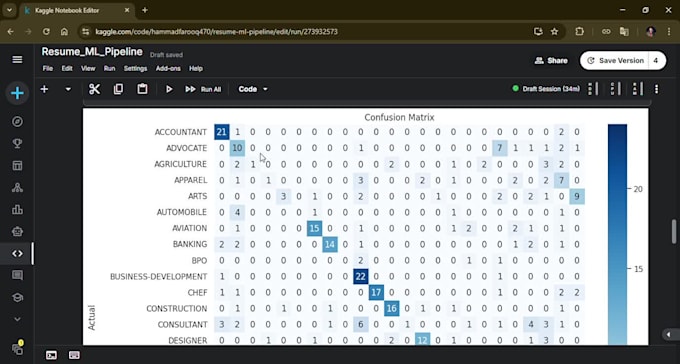Click the notification-badged icon at sidebar bottom
The width and height of the screenshot is (680, 364).
[17, 348]
